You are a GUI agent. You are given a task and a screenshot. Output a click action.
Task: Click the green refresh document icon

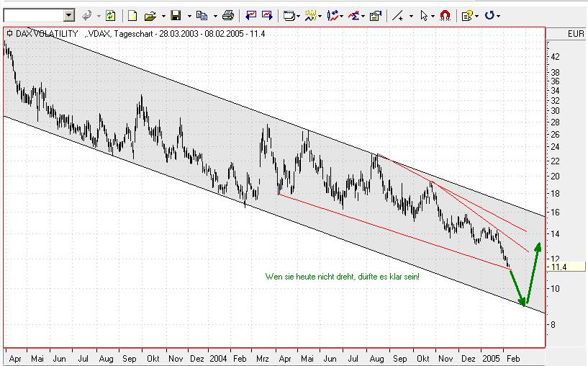(110, 16)
